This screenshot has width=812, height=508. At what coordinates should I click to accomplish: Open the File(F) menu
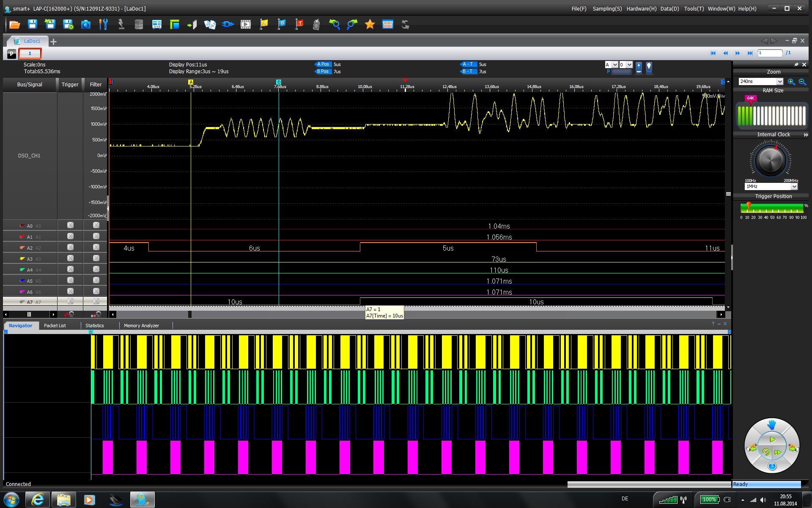tap(579, 9)
